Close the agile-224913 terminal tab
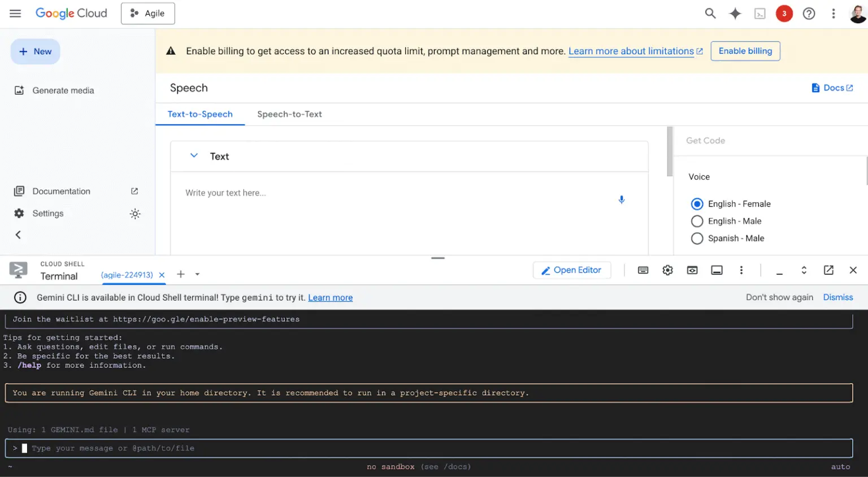868x477 pixels. 162,275
